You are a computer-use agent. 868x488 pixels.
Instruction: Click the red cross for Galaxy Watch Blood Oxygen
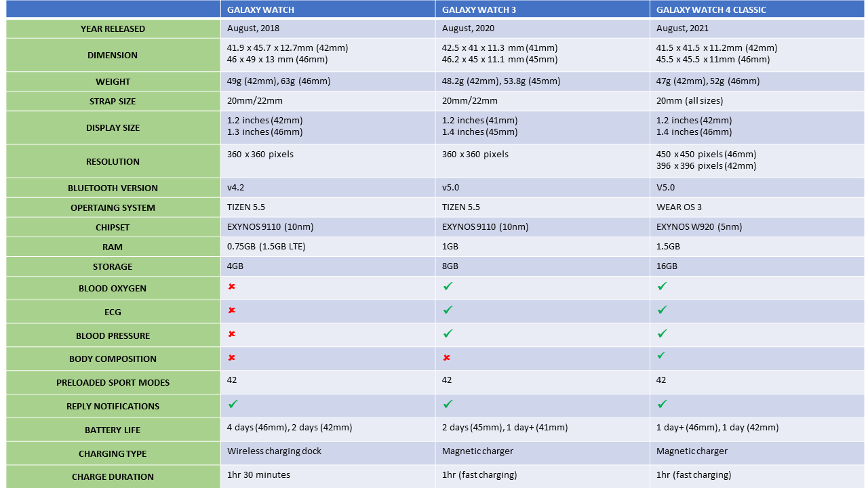pos(231,287)
